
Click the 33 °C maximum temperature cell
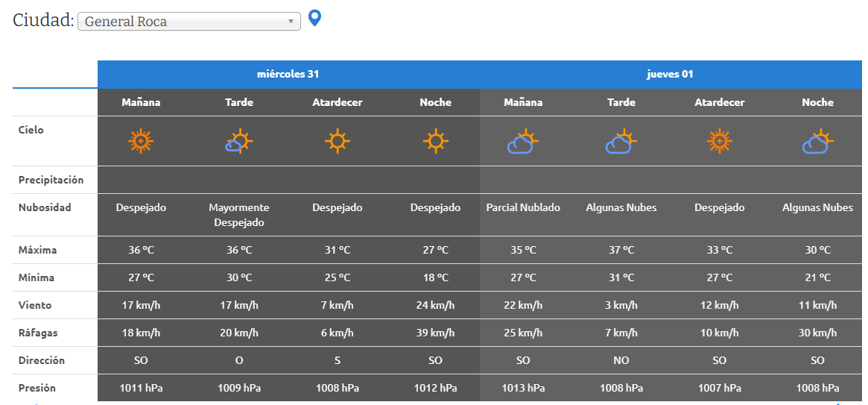[x=719, y=250]
